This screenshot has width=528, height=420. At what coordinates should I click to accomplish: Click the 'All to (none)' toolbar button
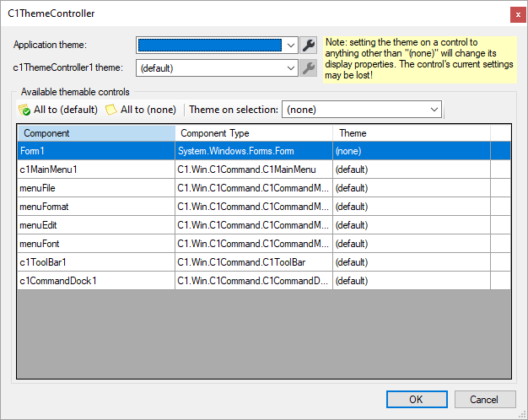point(141,110)
